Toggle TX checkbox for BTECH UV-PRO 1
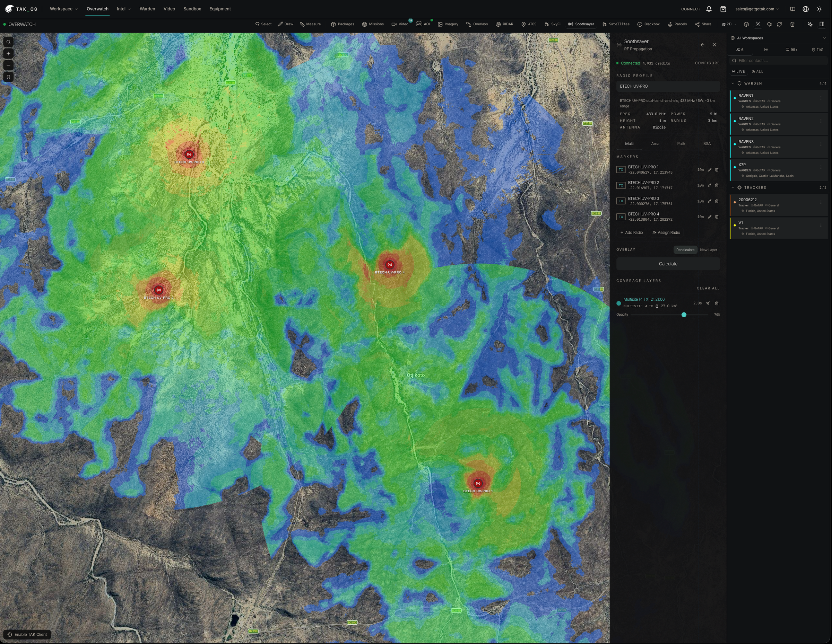Viewport: 832px width, 644px height. pos(621,170)
